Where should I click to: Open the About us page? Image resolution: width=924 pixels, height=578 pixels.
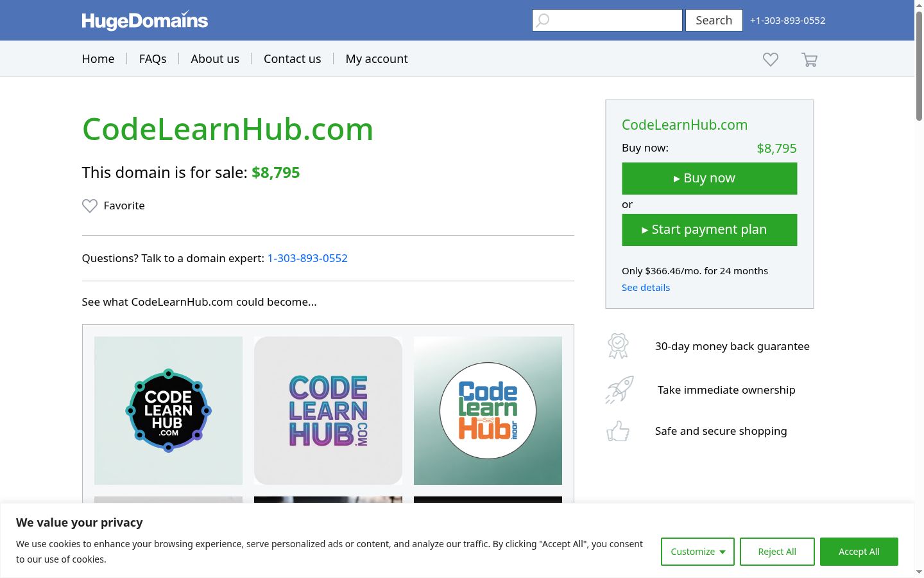(x=215, y=59)
